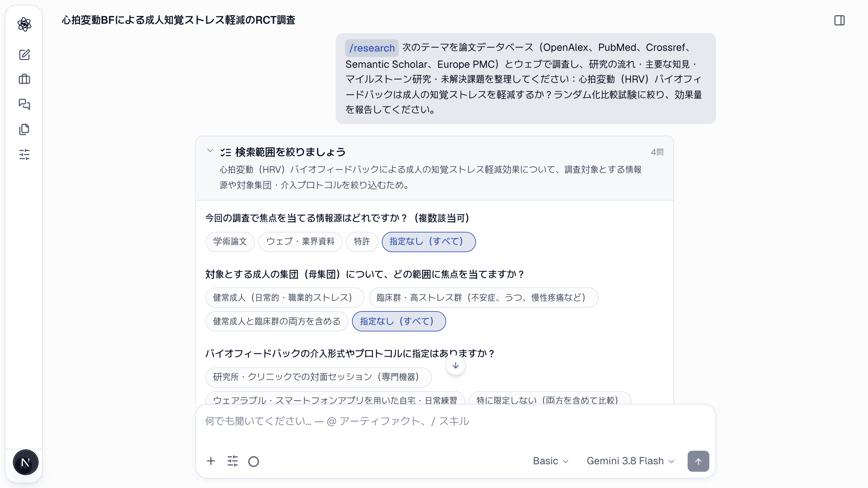Open the sliders settings icon in sidebar
This screenshot has height=488, width=868.
tap(24, 154)
